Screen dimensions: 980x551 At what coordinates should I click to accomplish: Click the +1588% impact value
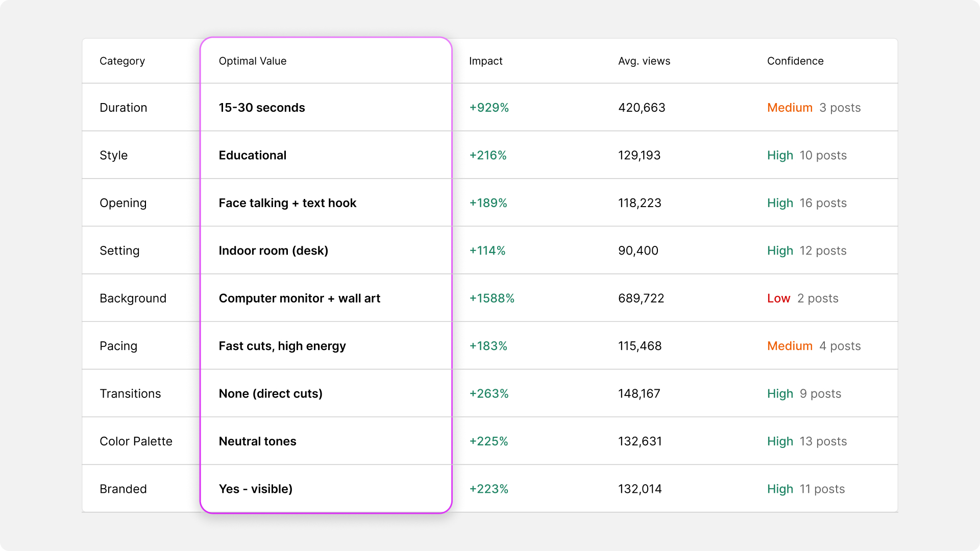[492, 298]
